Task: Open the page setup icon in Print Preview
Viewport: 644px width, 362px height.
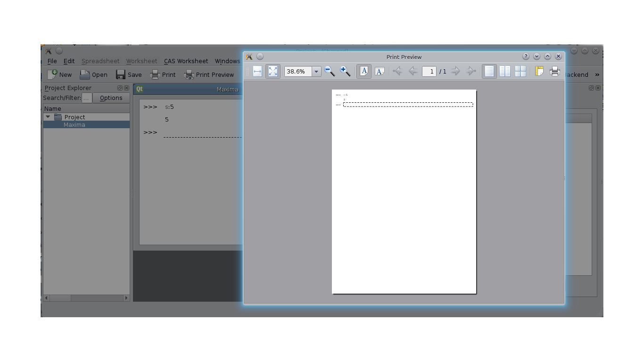Action: [x=538, y=71]
